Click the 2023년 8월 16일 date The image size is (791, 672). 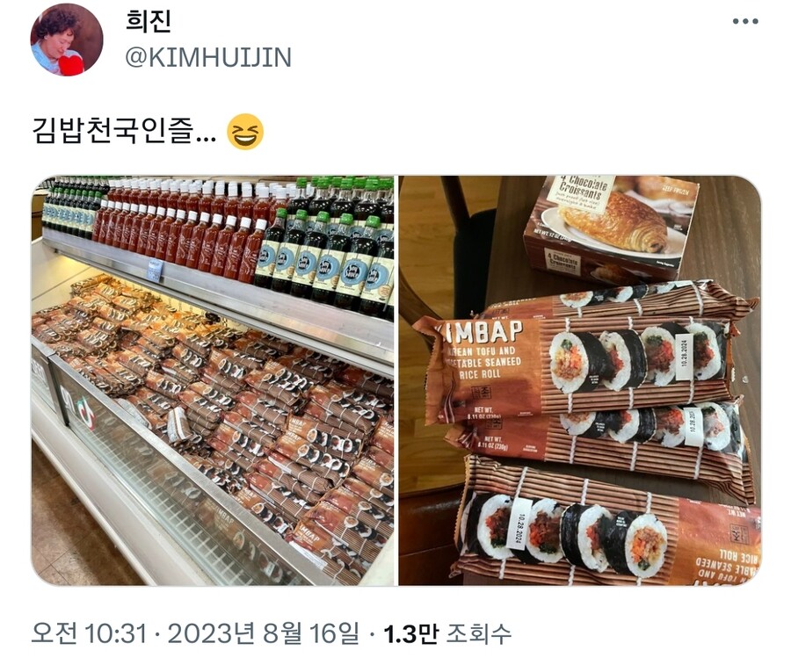click(262, 633)
